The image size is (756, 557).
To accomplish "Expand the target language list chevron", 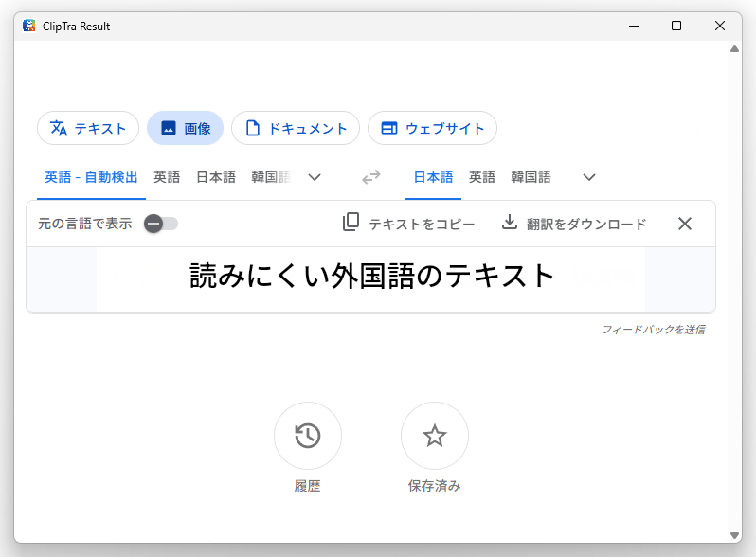I will click(589, 177).
